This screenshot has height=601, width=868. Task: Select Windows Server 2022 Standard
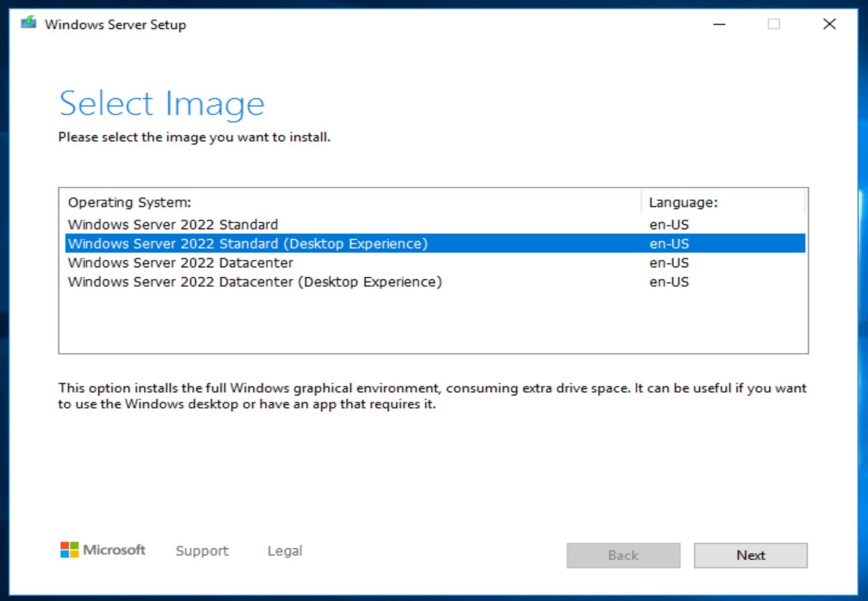coord(172,224)
